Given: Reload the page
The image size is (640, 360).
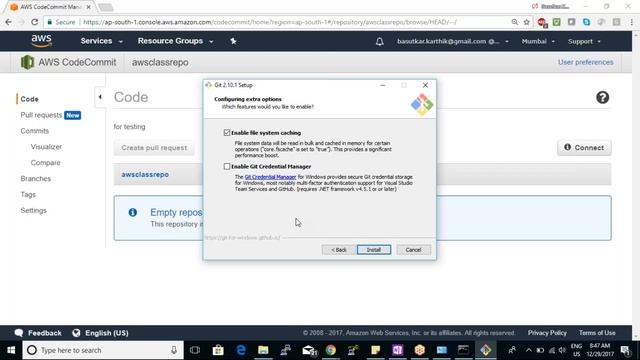Looking at the screenshot, I should click(35, 22).
